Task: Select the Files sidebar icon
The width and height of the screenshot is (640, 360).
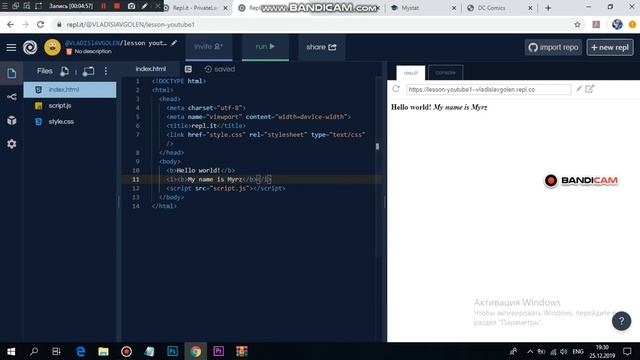Action: tap(11, 73)
